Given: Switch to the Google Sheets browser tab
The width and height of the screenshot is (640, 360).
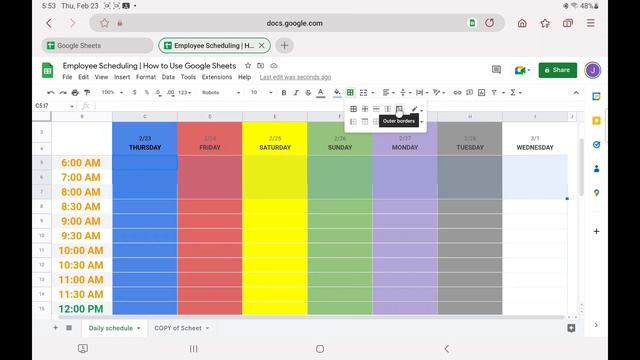Looking at the screenshot, I should (97, 46).
